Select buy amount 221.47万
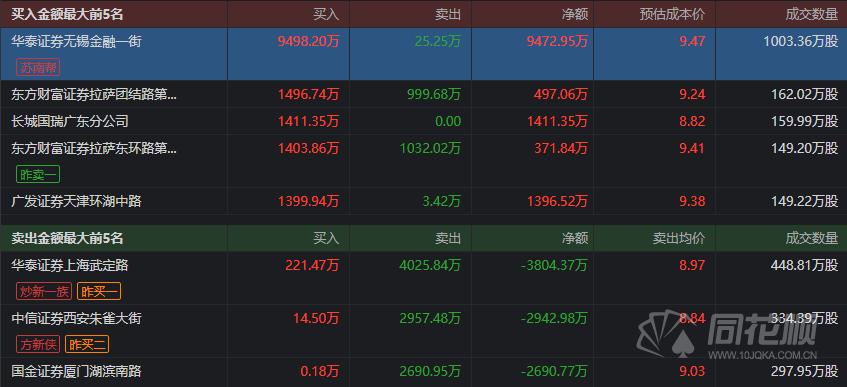Screen dimensions: 847x387 point(312,265)
